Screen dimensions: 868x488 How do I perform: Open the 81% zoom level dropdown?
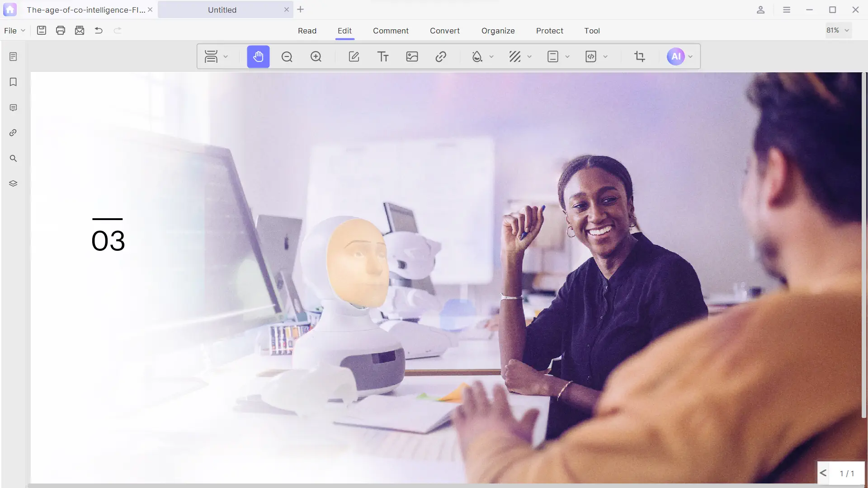pyautogui.click(x=838, y=30)
